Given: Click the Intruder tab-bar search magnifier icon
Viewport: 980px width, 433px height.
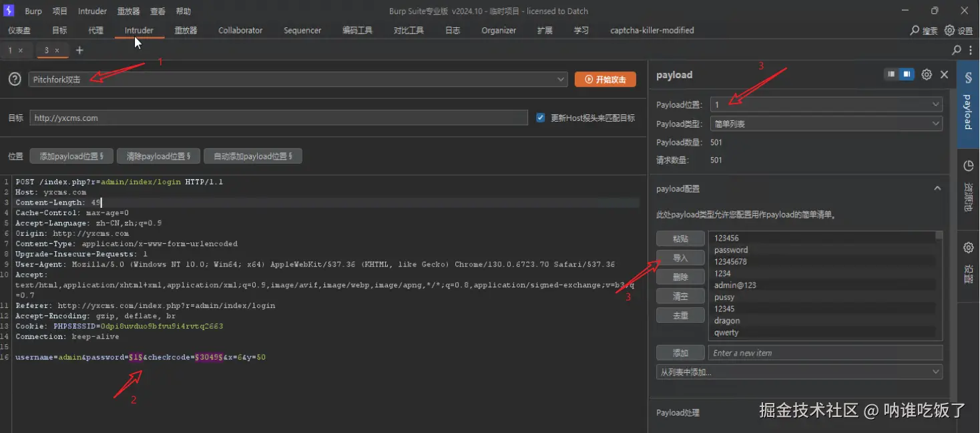Looking at the screenshot, I should click(957, 50).
